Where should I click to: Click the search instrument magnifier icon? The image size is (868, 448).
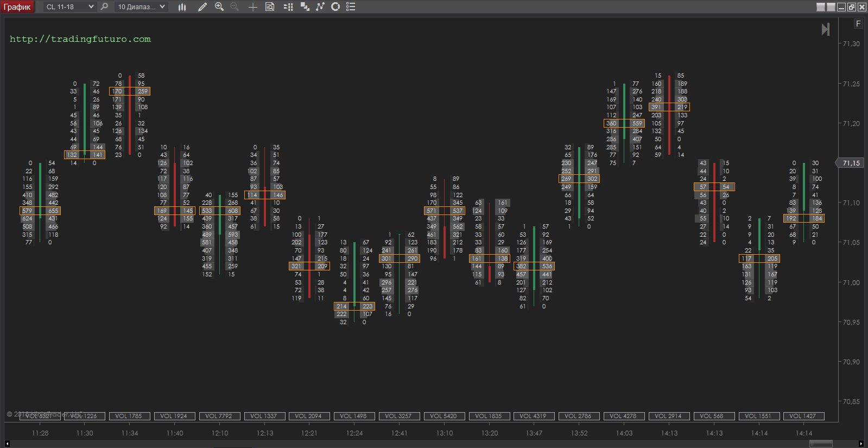(x=105, y=7)
